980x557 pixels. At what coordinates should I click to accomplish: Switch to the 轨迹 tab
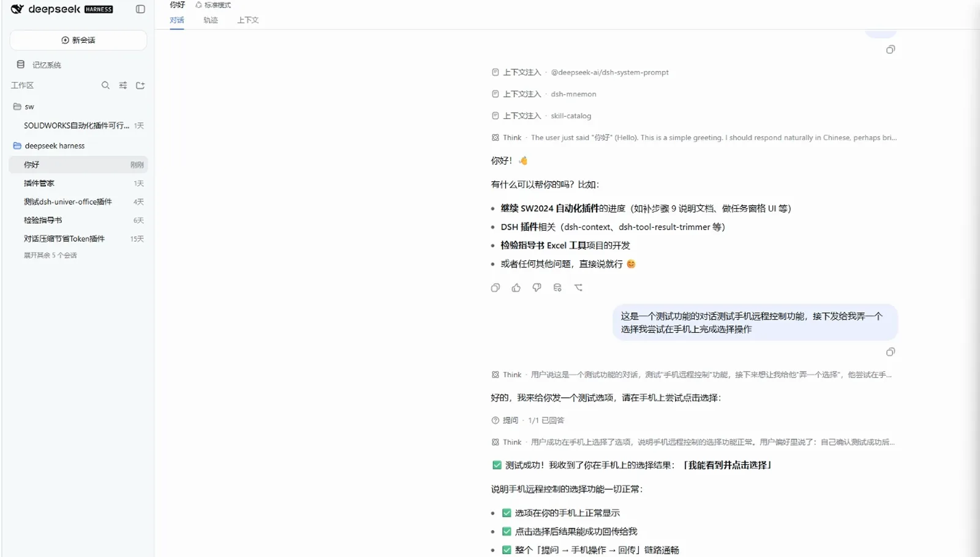coord(211,20)
